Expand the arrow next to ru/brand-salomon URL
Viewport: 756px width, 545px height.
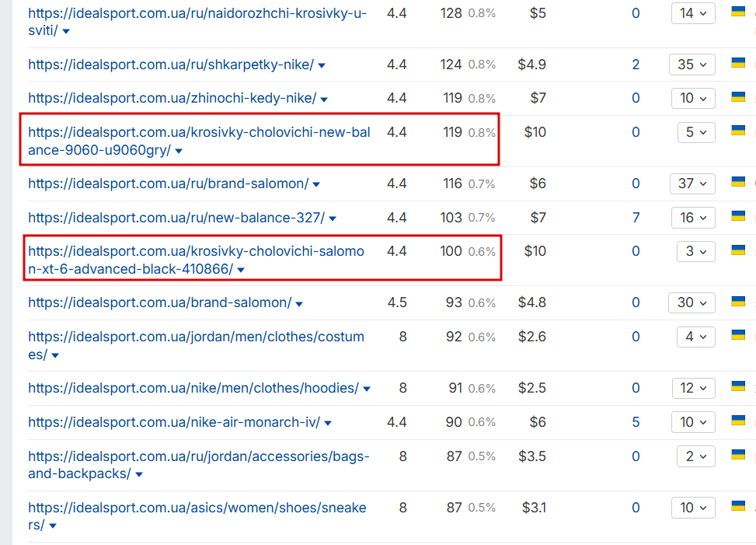coord(316,185)
